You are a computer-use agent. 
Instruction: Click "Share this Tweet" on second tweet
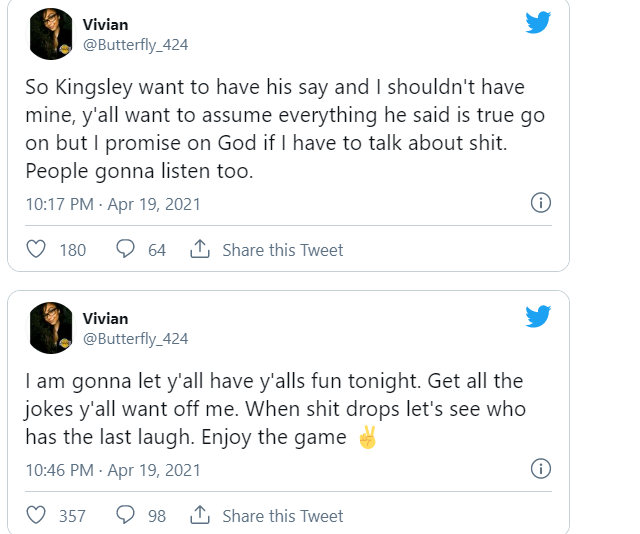click(x=282, y=516)
